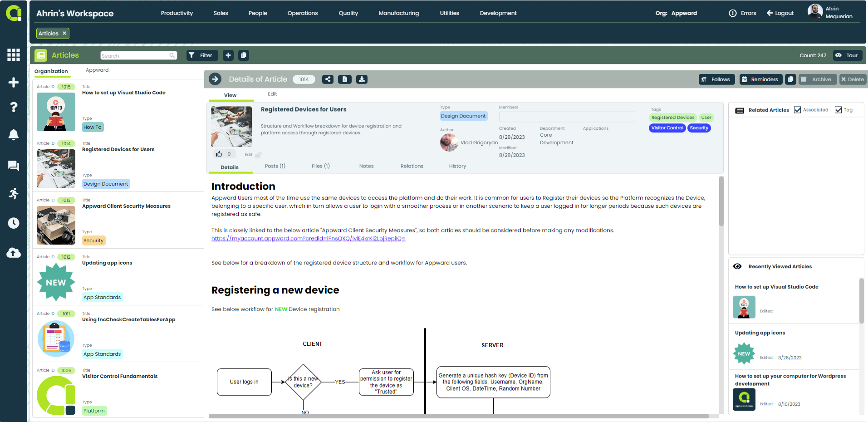868x422 pixels.
Task: Open the Sales menu
Action: pyautogui.click(x=221, y=13)
